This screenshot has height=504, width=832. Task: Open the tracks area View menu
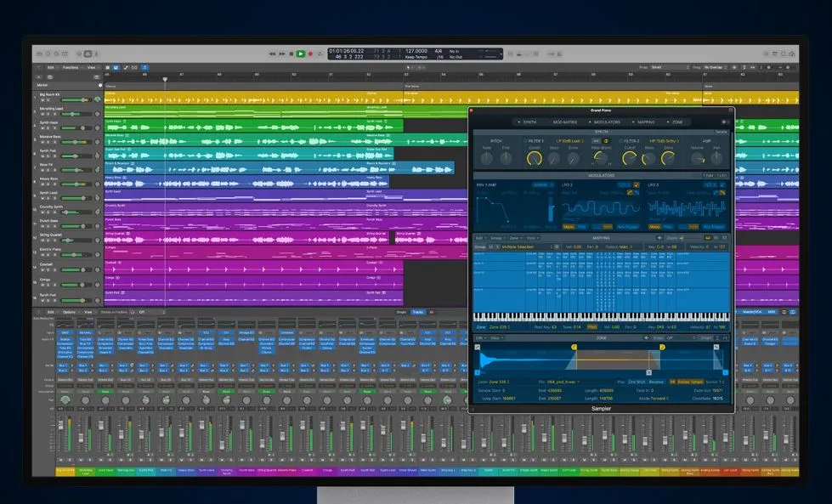[93, 67]
